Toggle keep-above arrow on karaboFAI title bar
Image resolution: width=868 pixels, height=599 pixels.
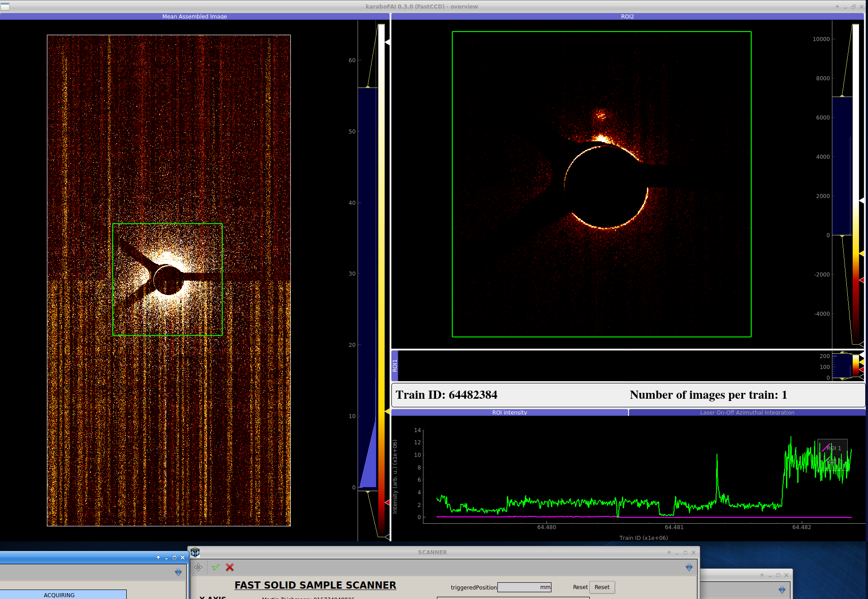[837, 7]
